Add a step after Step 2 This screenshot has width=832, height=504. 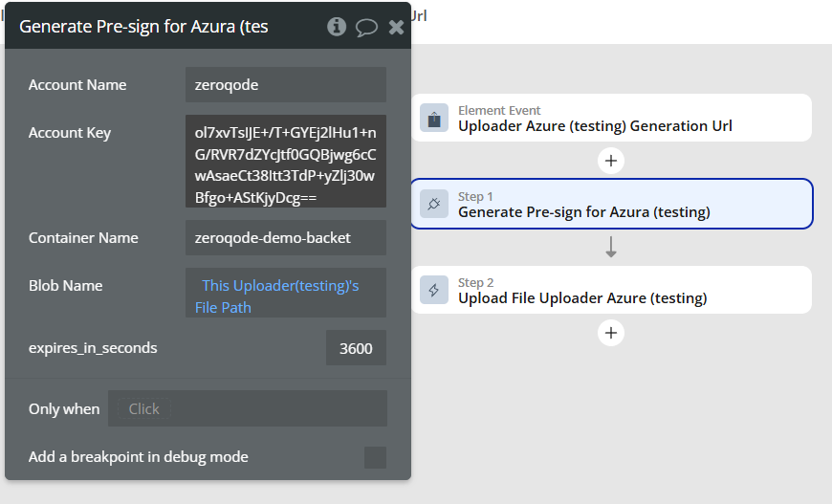tap(611, 333)
